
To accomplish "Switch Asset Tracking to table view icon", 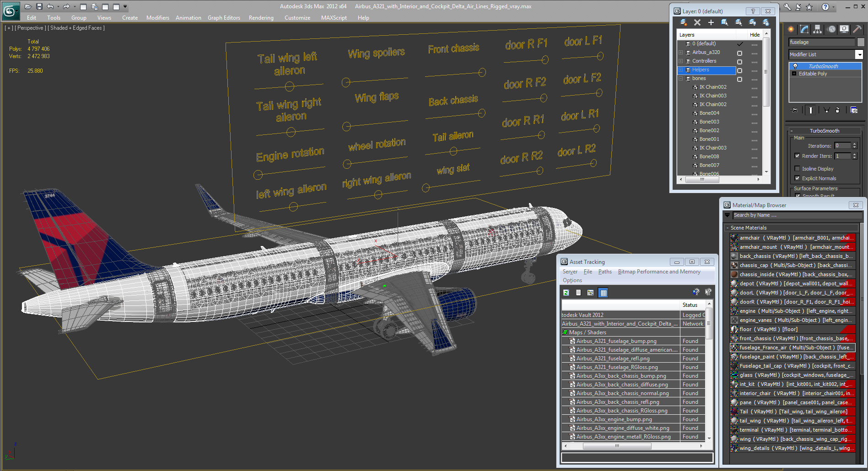I will [x=604, y=293].
